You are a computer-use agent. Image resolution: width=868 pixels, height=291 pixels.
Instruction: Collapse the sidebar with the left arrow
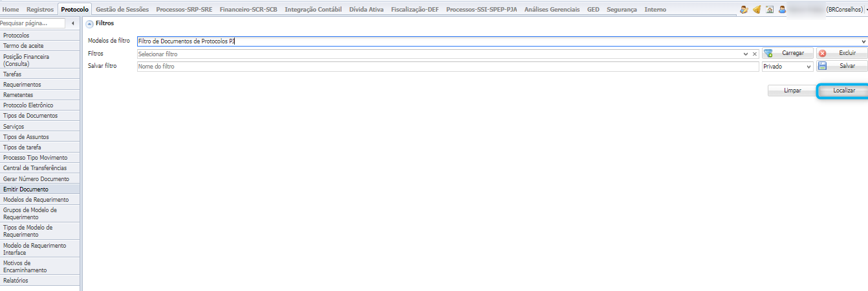tap(73, 23)
